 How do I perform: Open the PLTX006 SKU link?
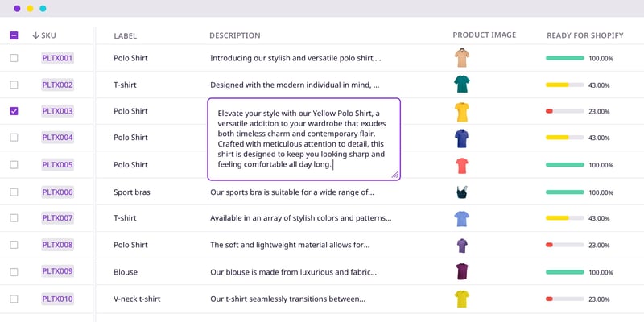click(x=57, y=192)
